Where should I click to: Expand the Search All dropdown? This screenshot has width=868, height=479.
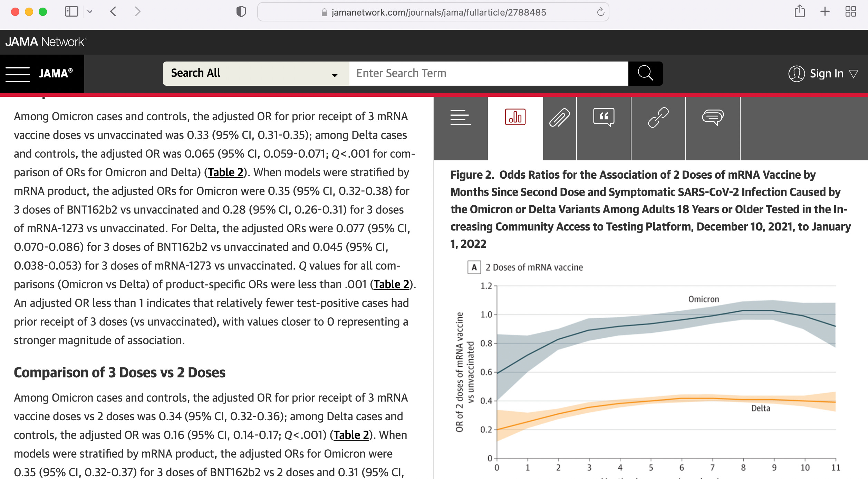pos(255,73)
